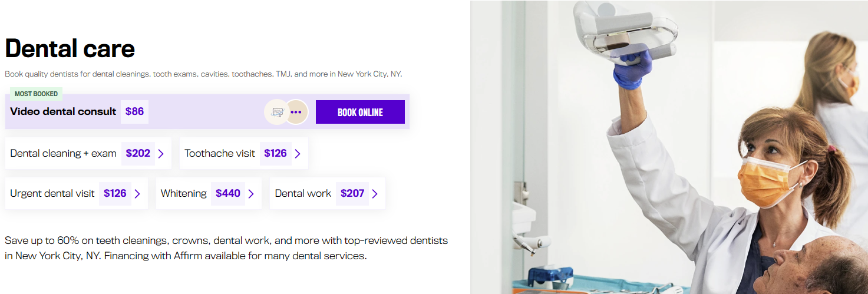Image resolution: width=868 pixels, height=294 pixels.
Task: Click the Dental work chevron arrow
Action: point(375,194)
